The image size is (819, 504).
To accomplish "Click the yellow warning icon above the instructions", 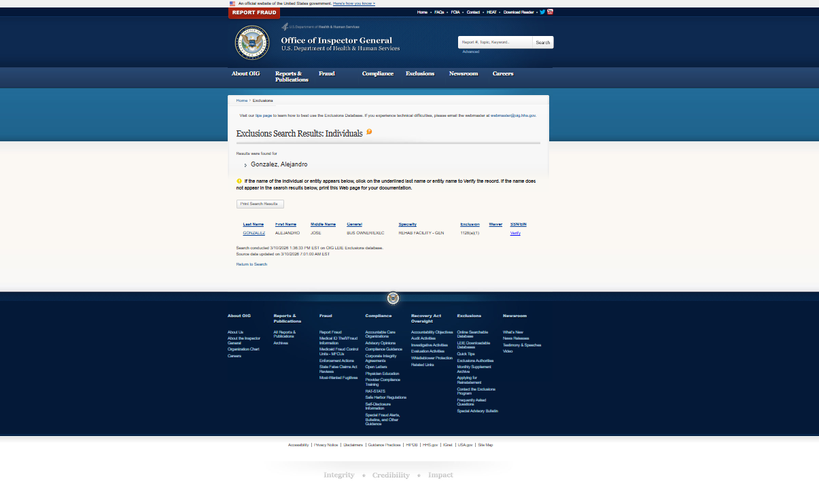I will [239, 181].
